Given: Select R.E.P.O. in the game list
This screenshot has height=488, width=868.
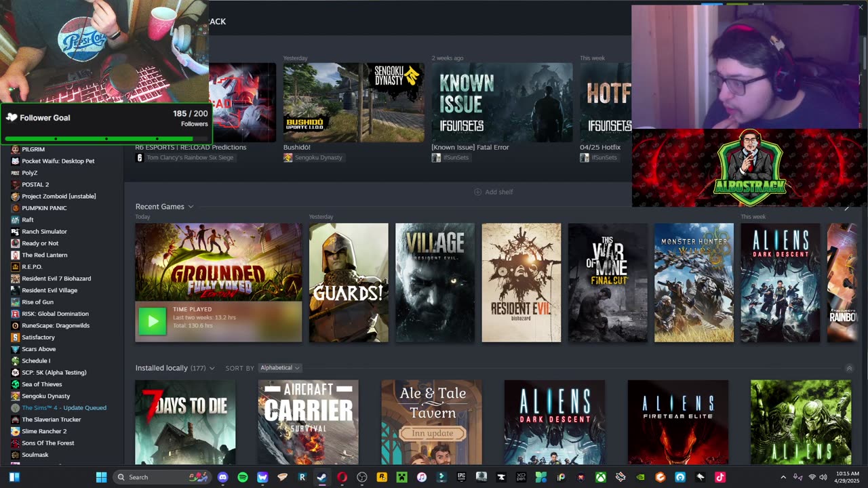Looking at the screenshot, I should click(32, 266).
